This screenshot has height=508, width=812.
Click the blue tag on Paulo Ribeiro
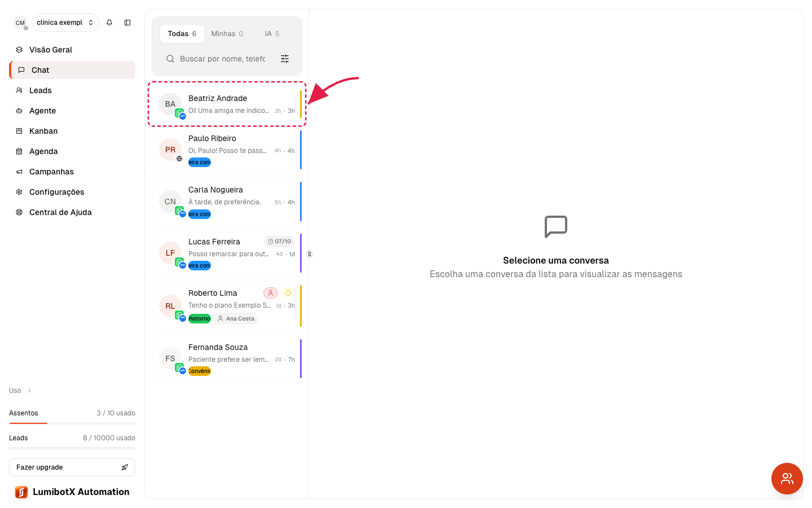click(200, 163)
